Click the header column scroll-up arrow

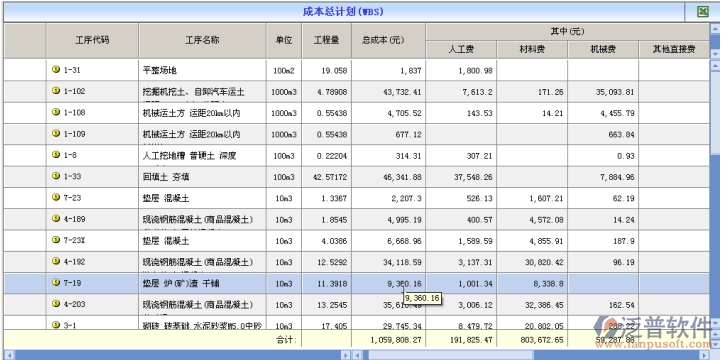[x=715, y=29]
